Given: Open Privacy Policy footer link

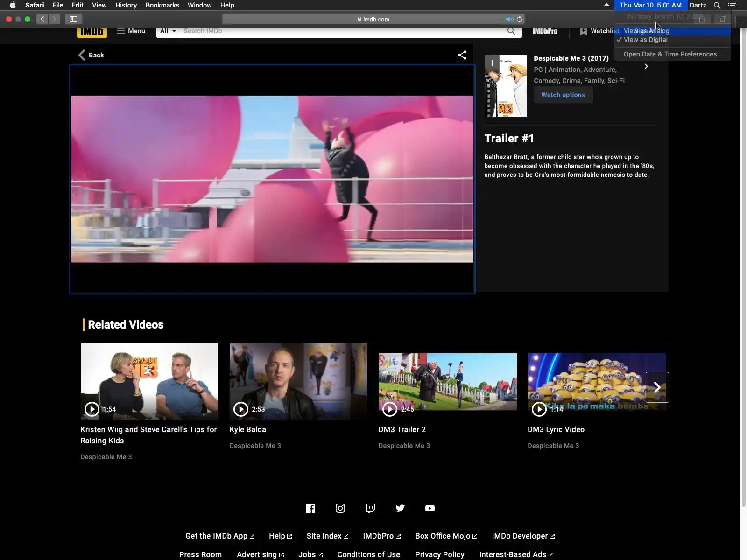Looking at the screenshot, I should point(440,554).
